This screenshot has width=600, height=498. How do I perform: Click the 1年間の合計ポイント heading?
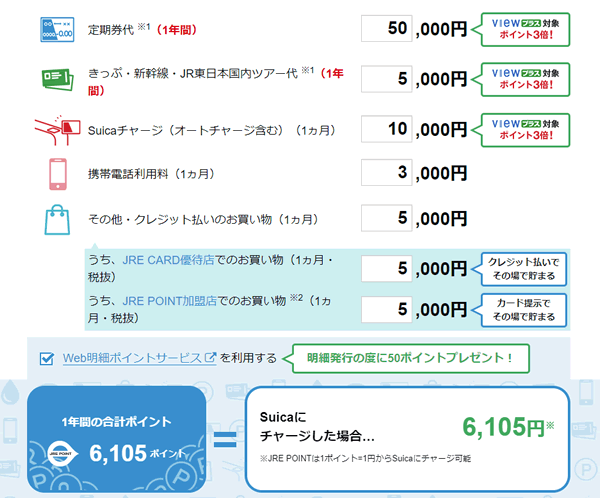116,422
